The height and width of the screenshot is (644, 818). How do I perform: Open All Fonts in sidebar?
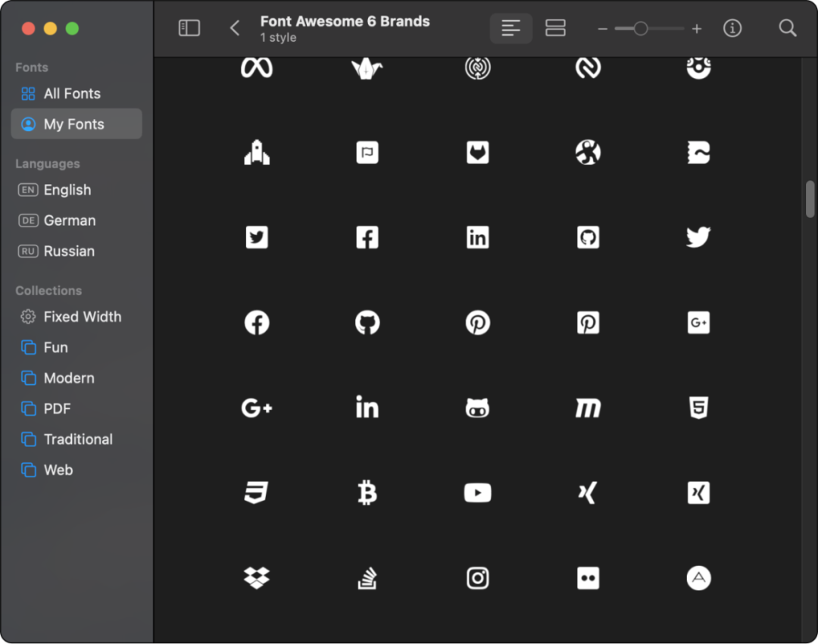(76, 93)
